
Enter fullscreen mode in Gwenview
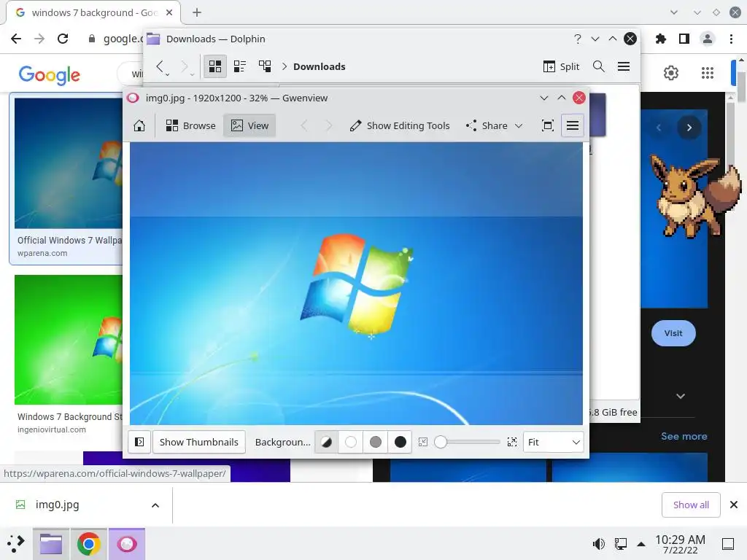(548, 125)
